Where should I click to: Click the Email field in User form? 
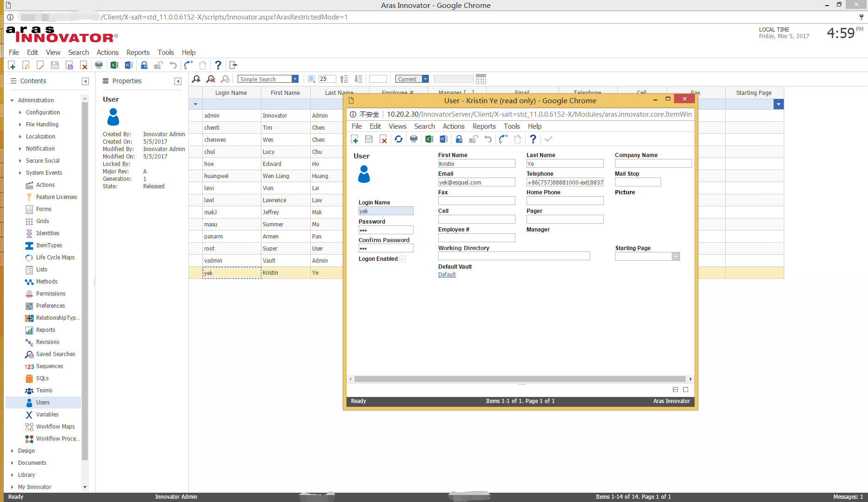click(476, 183)
